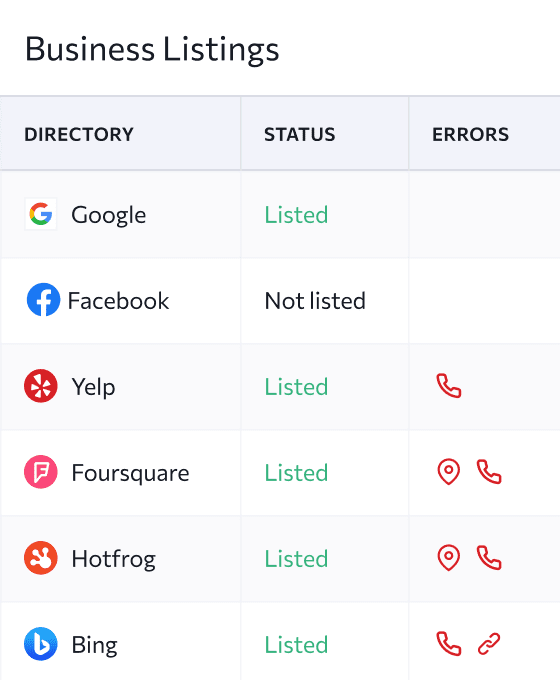Viewport: 560px width, 680px height.
Task: Click Facebook's Not listed status
Action: pyautogui.click(x=315, y=301)
